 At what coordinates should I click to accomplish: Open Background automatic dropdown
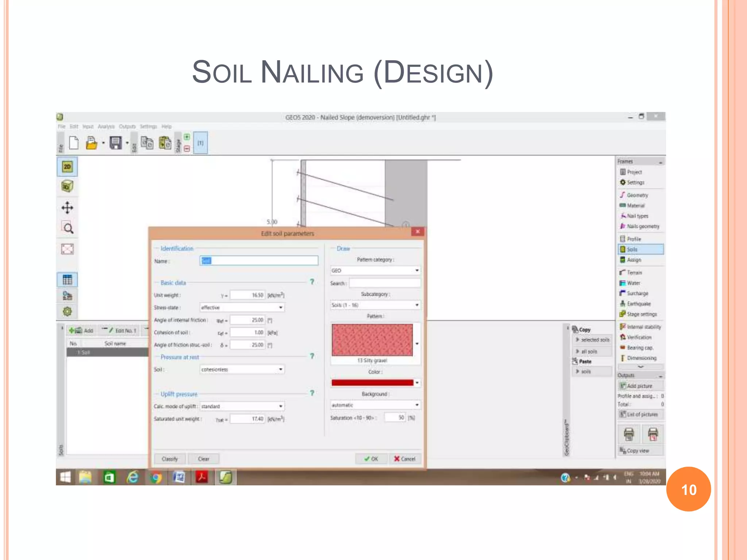[375, 405]
